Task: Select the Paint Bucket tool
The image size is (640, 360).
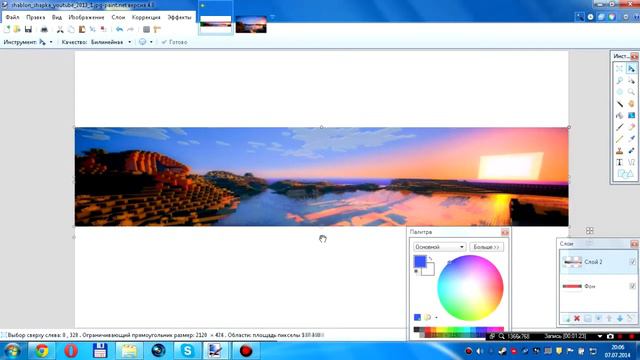Action: [620, 116]
